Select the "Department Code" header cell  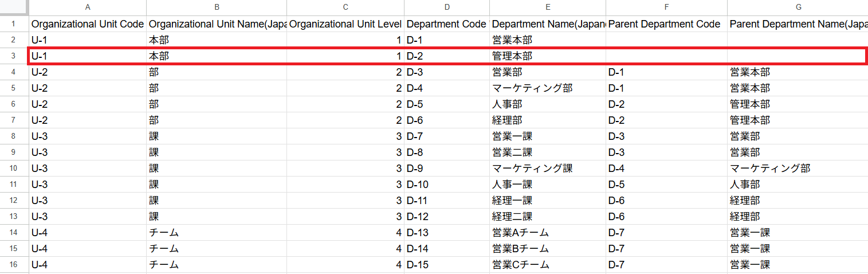(x=446, y=24)
